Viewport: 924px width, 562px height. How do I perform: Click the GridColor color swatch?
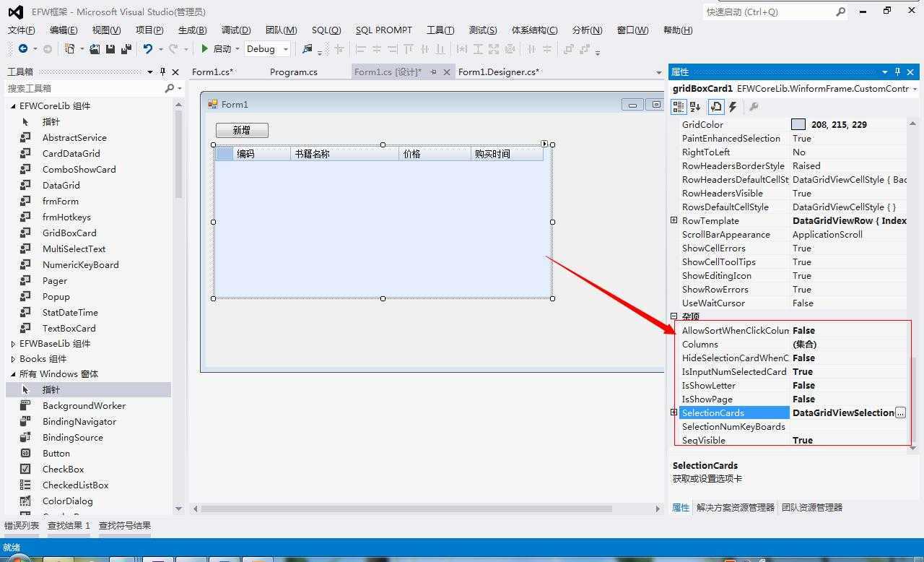[x=798, y=124]
